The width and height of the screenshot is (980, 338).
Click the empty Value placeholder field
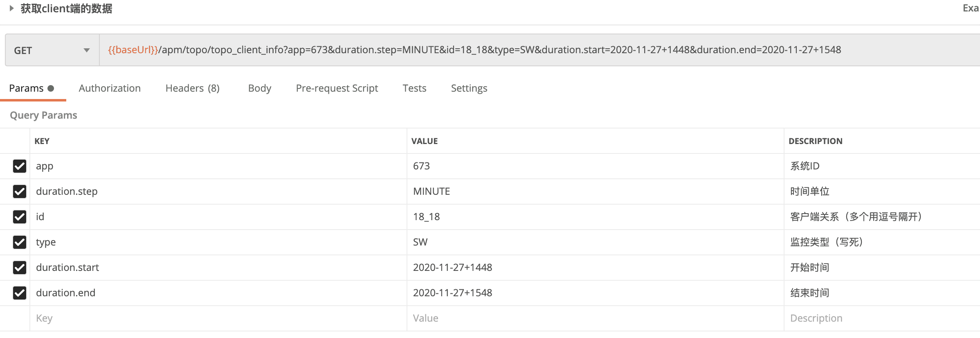(593, 318)
